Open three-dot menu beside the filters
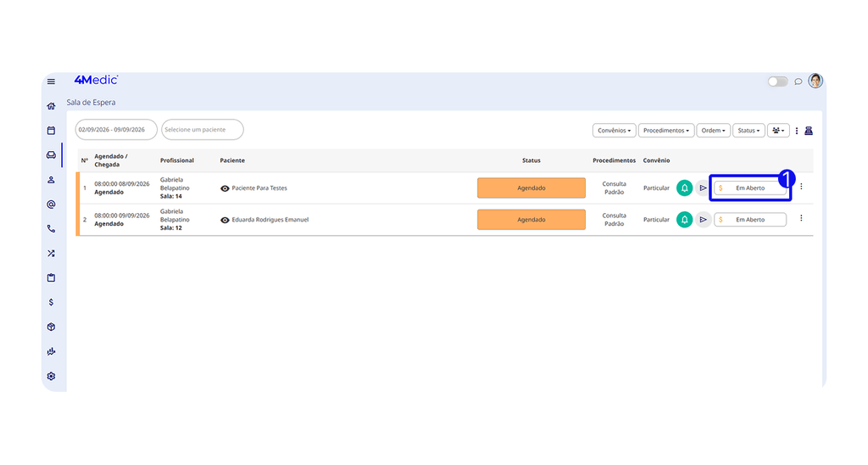The image size is (868, 465). 797,131
